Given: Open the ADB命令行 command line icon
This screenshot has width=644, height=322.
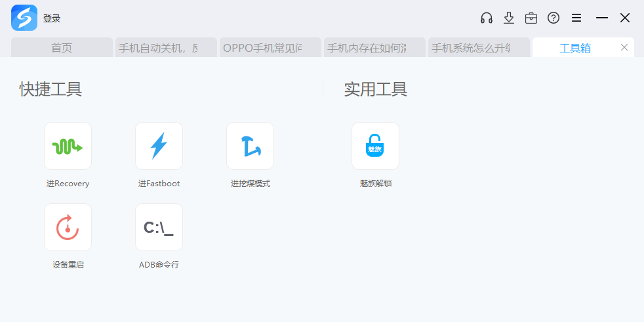Looking at the screenshot, I should coord(159,228).
